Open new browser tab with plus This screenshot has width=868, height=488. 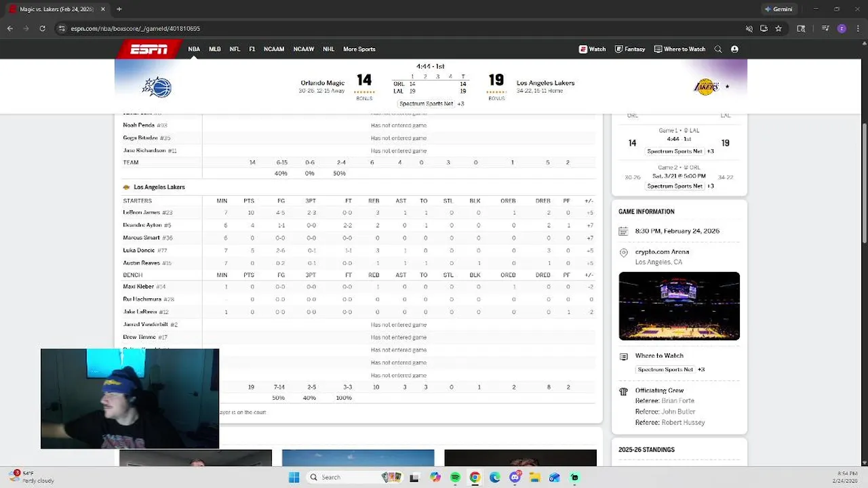coord(119,9)
